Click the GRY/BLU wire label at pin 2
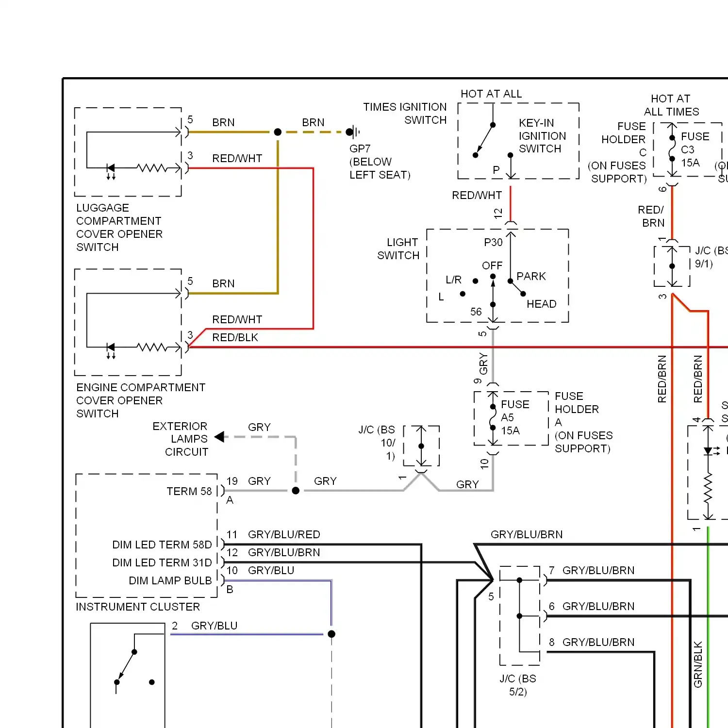Viewport: 728px width, 728px height. coord(214,626)
